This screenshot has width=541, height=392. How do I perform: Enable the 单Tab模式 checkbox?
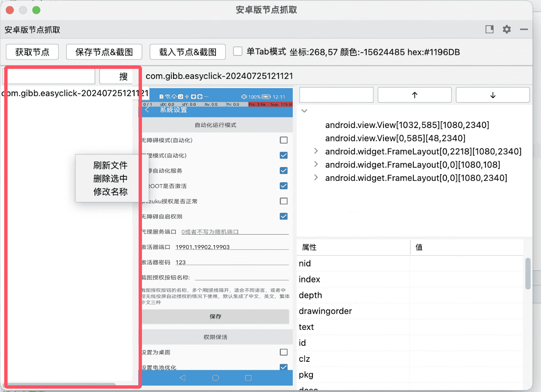[238, 51]
